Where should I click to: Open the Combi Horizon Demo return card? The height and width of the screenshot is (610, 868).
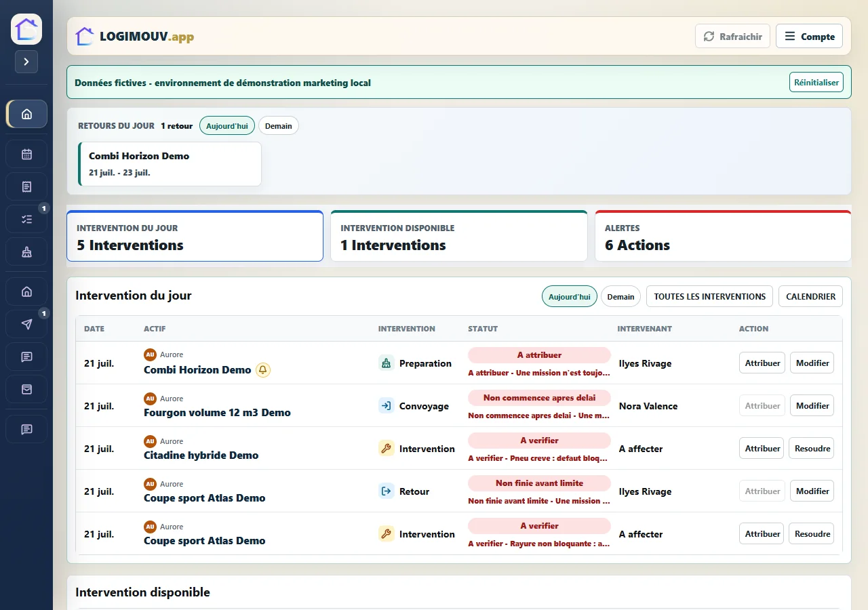point(170,163)
